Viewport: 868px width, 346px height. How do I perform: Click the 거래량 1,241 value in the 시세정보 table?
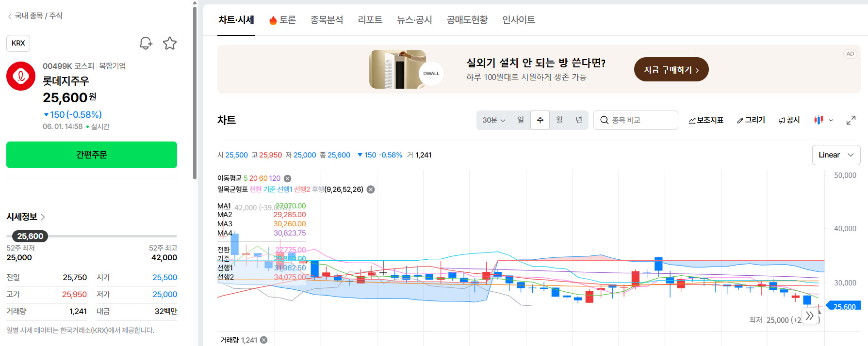pos(78,312)
